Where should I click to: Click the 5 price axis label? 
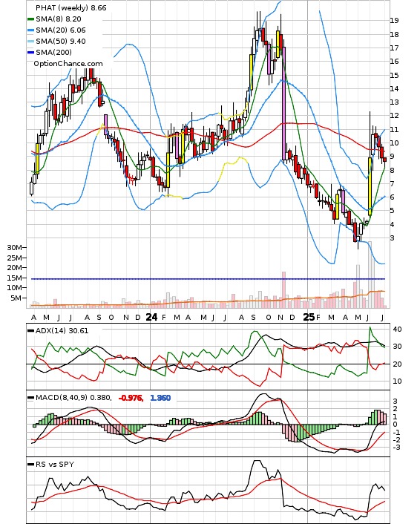pyautogui.click(x=392, y=211)
